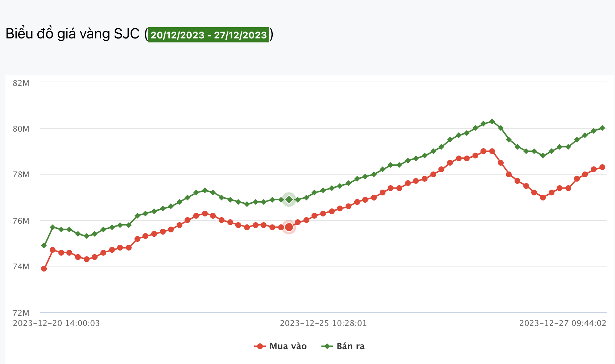The height and width of the screenshot is (364, 615).
Task: Open the 20/12/2023 - 27/12/2023 date range badge
Action: 209,35
